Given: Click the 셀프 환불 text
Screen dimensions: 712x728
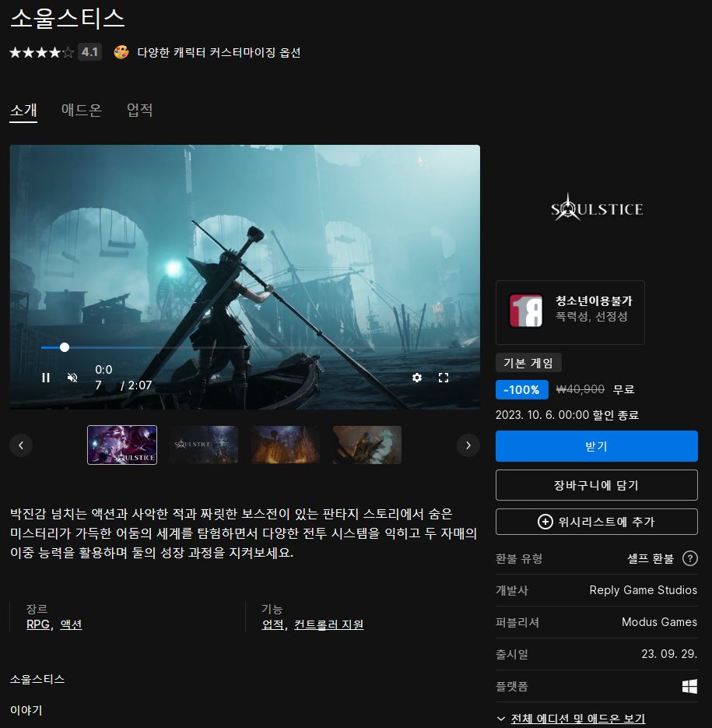Looking at the screenshot, I should tap(651, 558).
